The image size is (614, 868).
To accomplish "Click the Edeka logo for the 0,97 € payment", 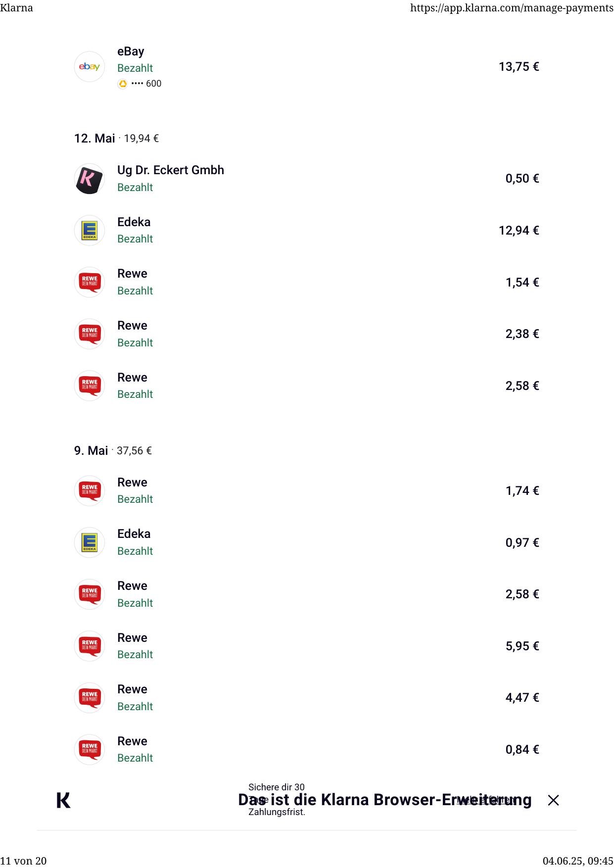I will point(90,542).
